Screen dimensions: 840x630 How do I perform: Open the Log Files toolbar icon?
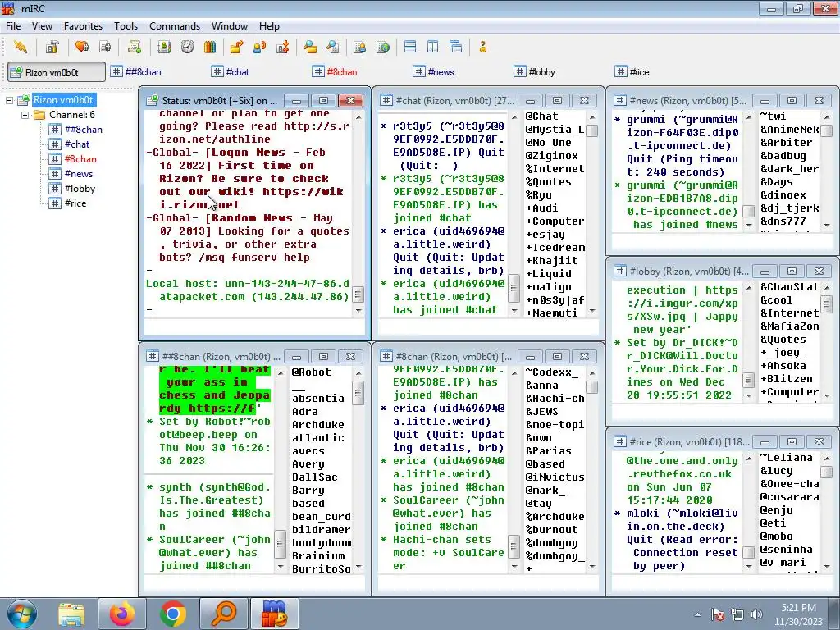pos(333,47)
